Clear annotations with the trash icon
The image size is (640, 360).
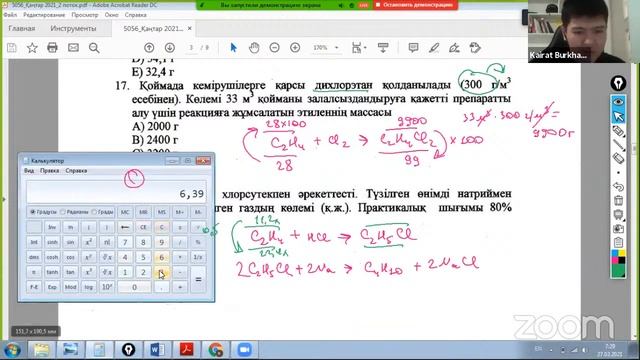(618, 201)
